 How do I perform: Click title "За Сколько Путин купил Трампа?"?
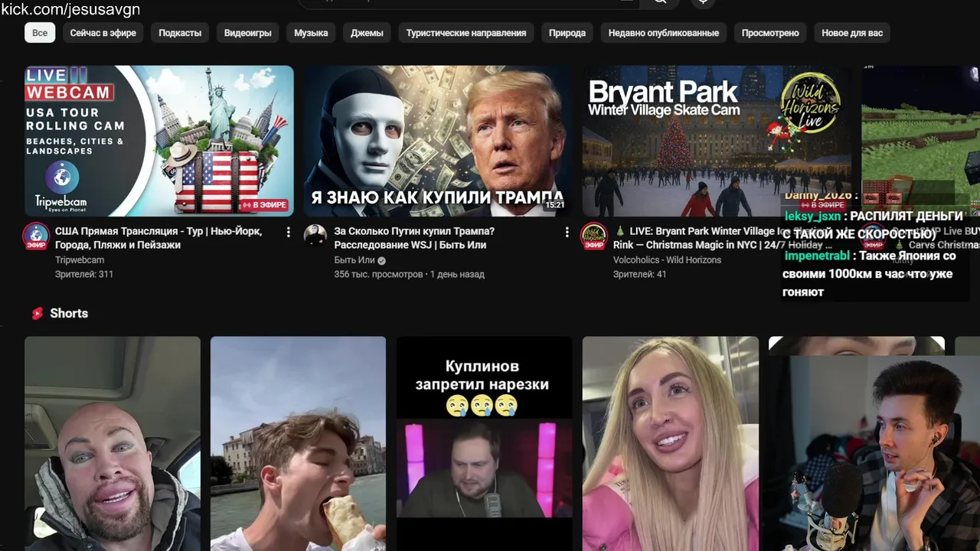tap(414, 238)
